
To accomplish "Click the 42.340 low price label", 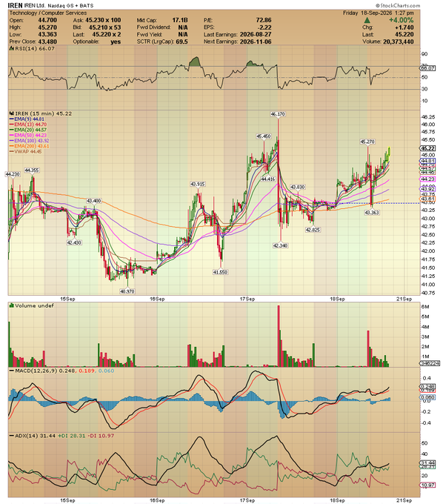I will pyautogui.click(x=281, y=245).
